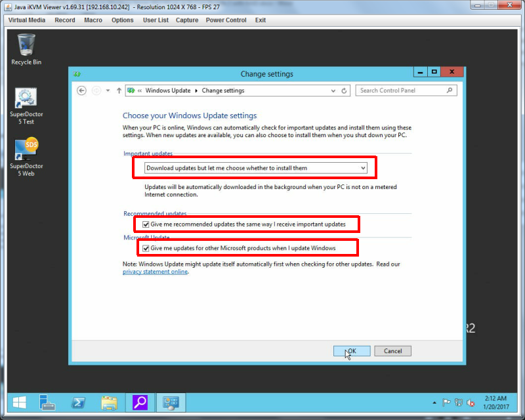Open the recent locations dropdown arrow
Screen dimensions: 525x420
pyautogui.click(x=108, y=91)
